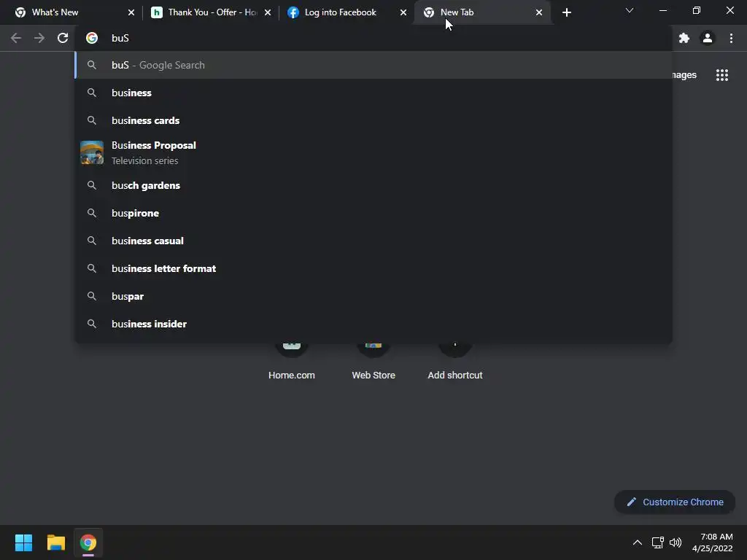Open the Windows Start menu
The width and height of the screenshot is (747, 560).
click(23, 542)
